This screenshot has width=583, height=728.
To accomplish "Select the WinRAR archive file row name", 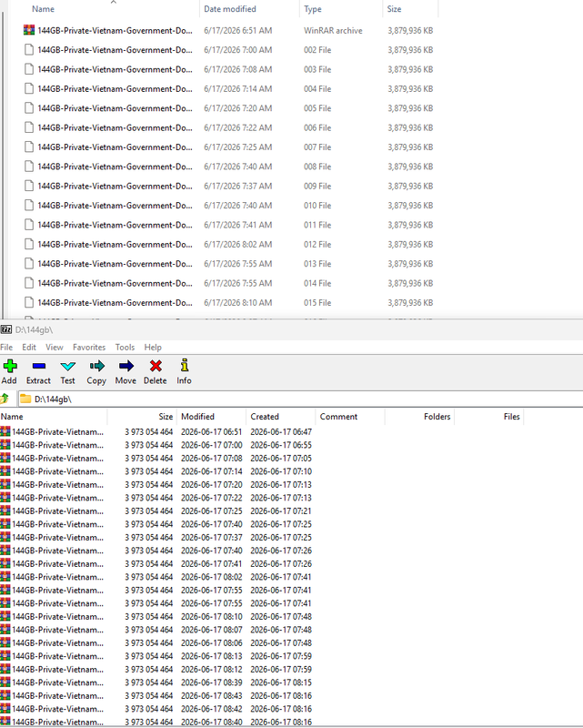I will click(x=116, y=30).
